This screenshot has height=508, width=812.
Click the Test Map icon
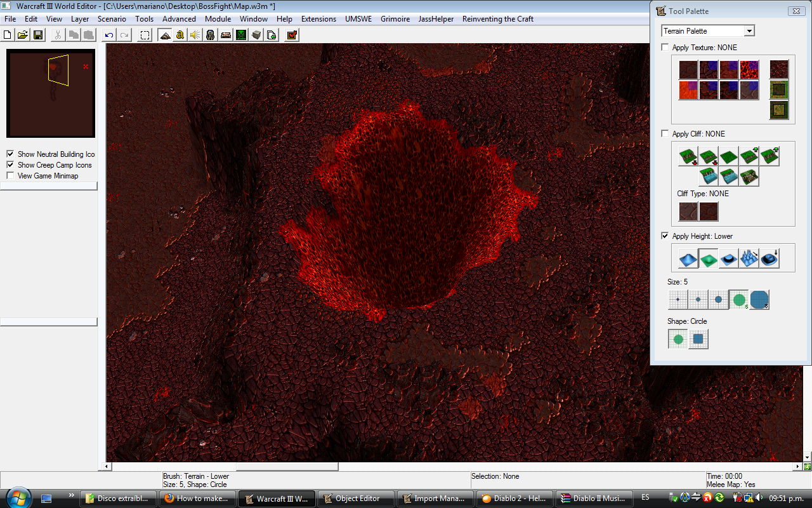(292, 35)
